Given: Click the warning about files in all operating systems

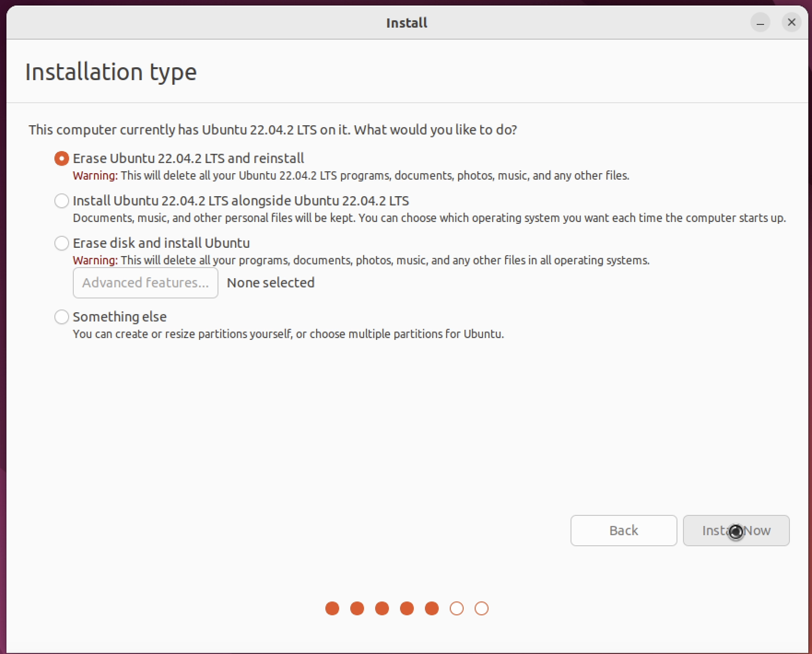Looking at the screenshot, I should 361,260.
